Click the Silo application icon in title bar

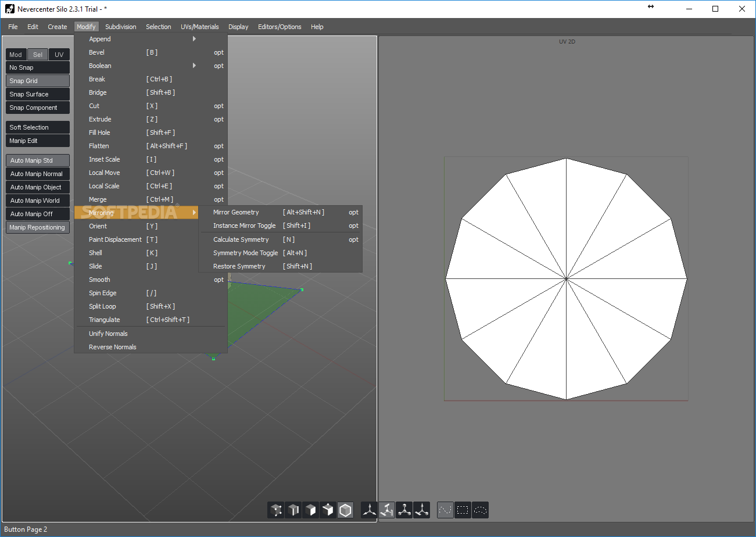point(9,9)
